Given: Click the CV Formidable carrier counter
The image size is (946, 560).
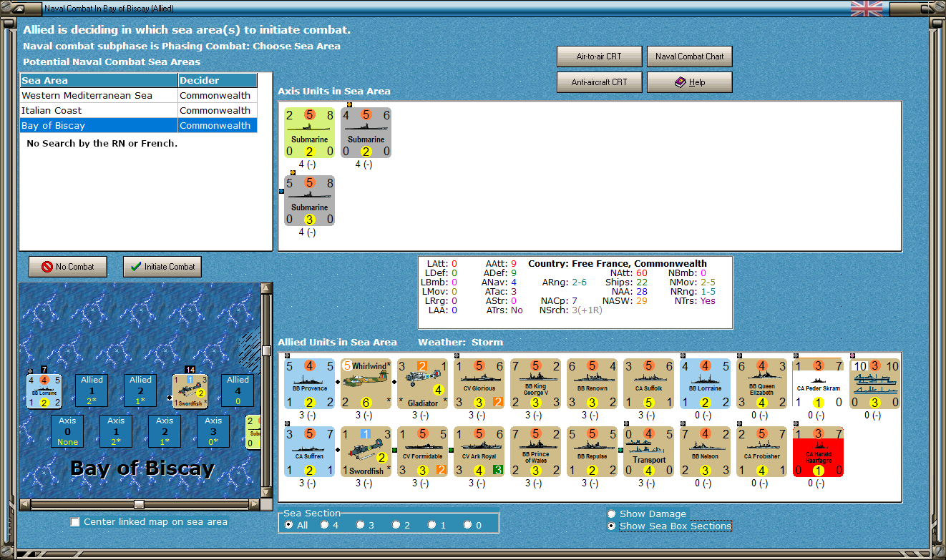Looking at the screenshot, I should click(x=423, y=452).
